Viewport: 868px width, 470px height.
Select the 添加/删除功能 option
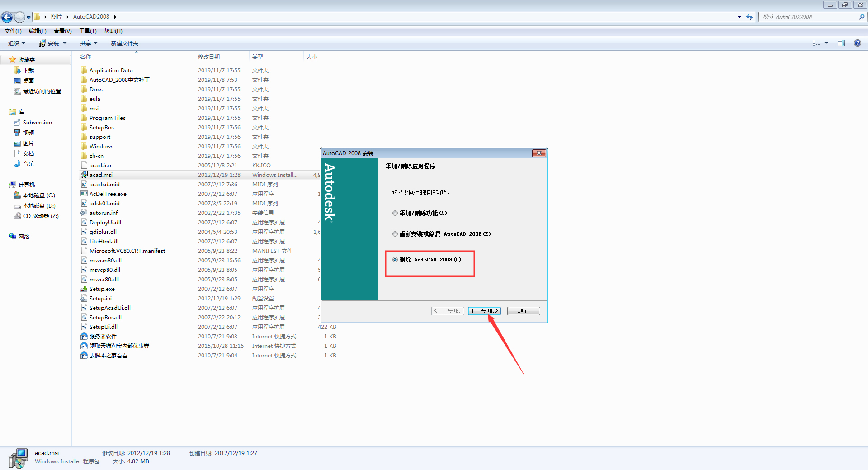(395, 213)
